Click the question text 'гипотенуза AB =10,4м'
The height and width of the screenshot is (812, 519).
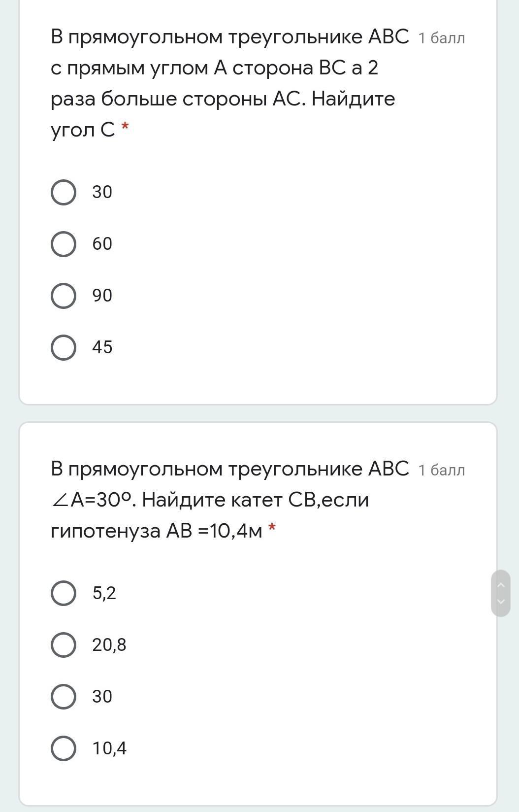157,531
